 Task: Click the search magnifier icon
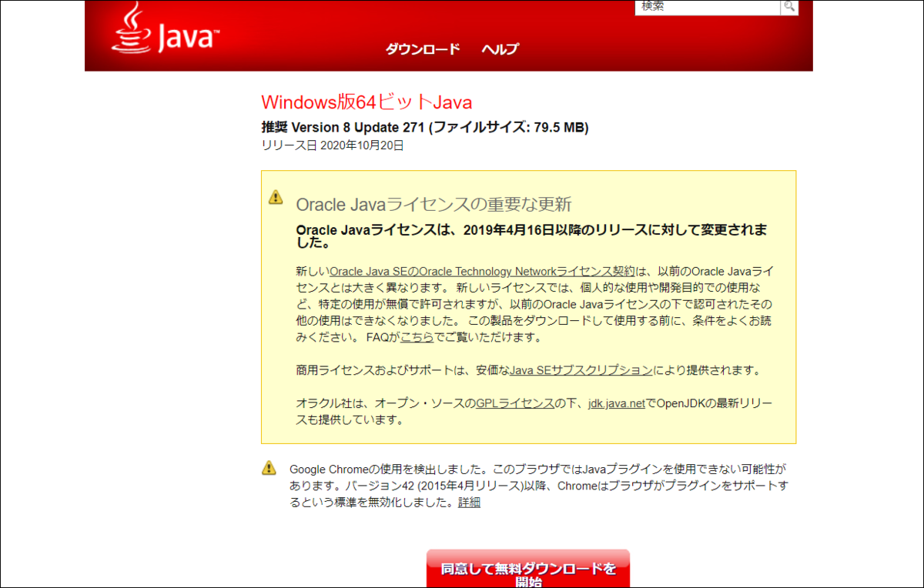790,6
